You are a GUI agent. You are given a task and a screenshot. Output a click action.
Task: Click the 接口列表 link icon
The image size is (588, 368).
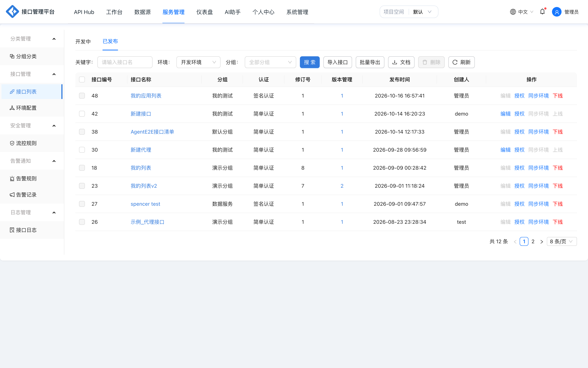12,91
